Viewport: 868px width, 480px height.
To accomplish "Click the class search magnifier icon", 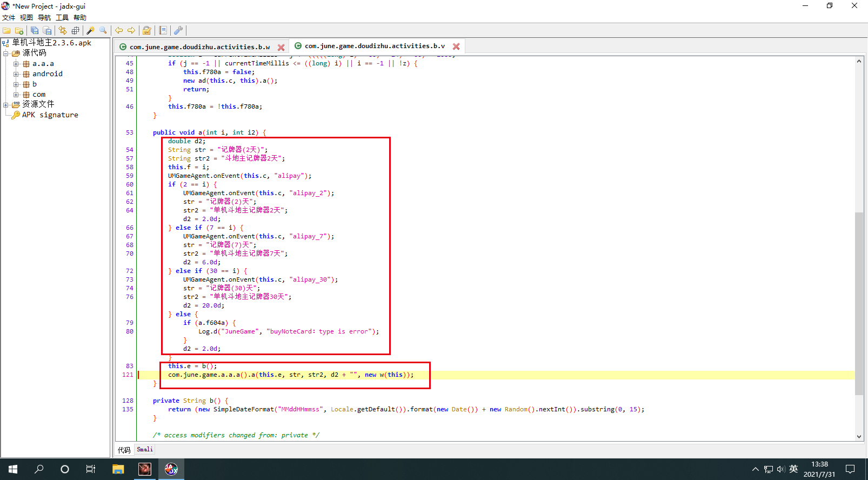I will (x=103, y=31).
